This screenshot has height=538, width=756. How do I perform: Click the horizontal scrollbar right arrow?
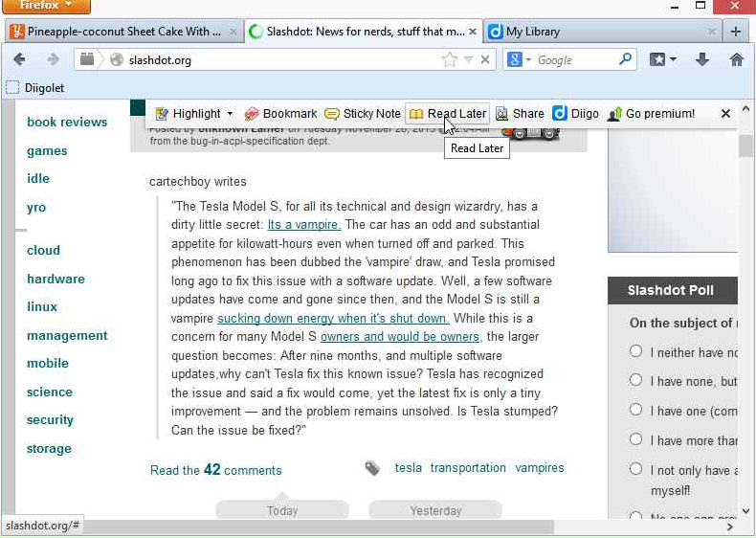tap(730, 527)
